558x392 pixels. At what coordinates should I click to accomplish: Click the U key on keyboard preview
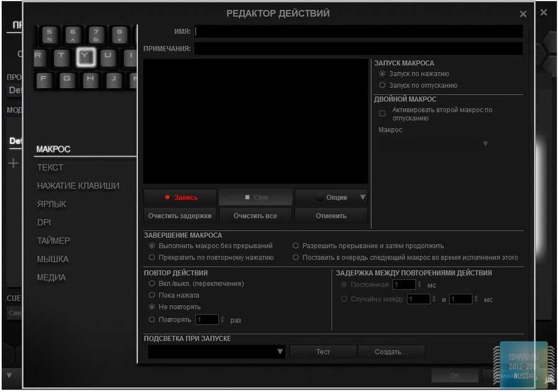(108, 57)
